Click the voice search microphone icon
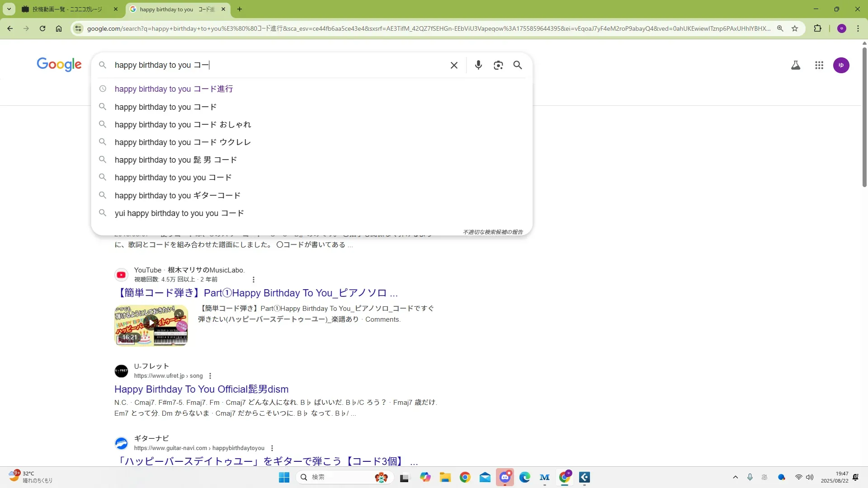868x488 pixels. (478, 65)
